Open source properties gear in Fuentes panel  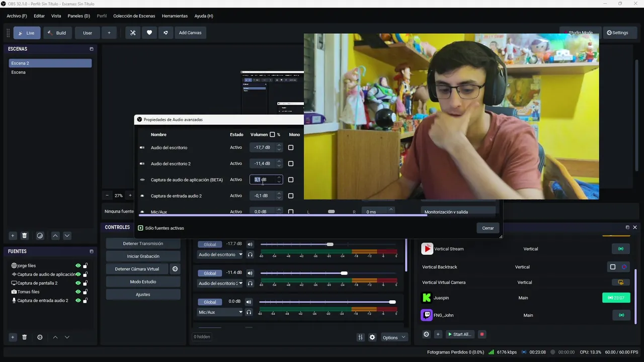[40, 337]
